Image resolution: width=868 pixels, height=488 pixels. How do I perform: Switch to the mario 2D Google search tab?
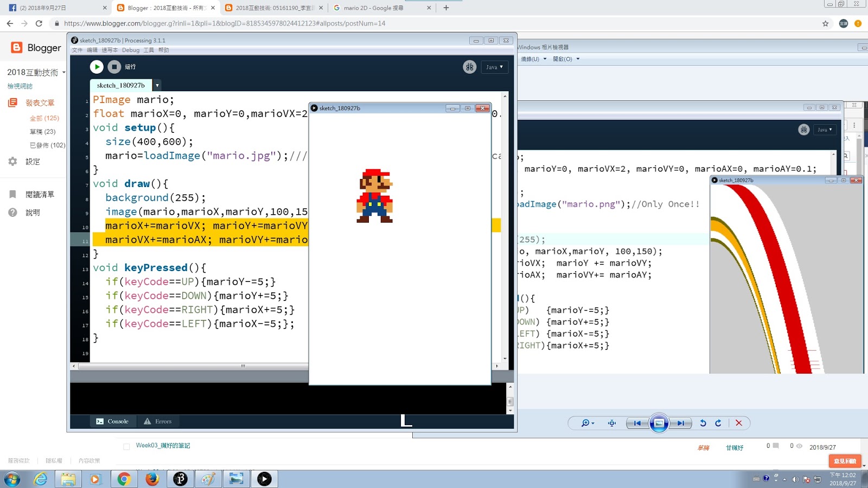tap(382, 8)
